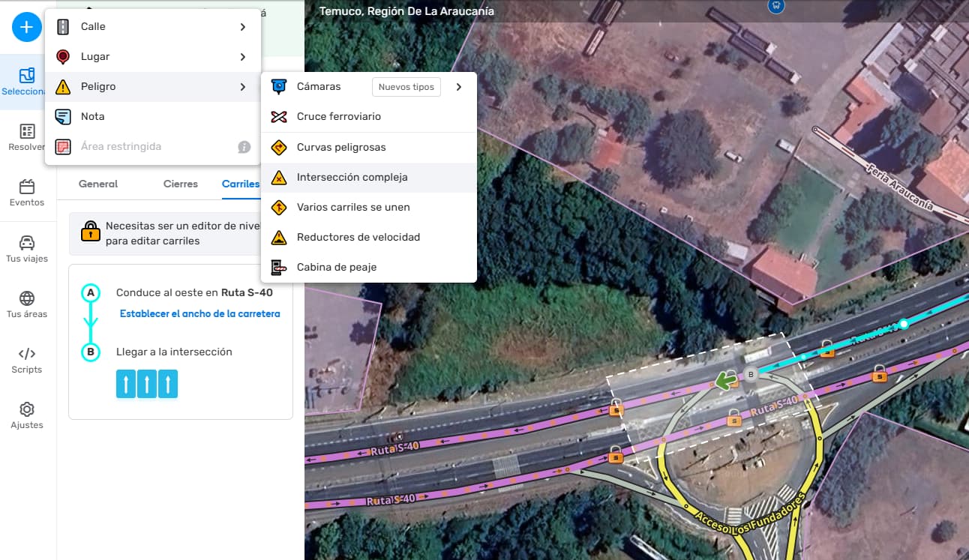Viewport: 969px width, 560px height.
Task: Click the first blue lane arrow
Action: (x=126, y=384)
